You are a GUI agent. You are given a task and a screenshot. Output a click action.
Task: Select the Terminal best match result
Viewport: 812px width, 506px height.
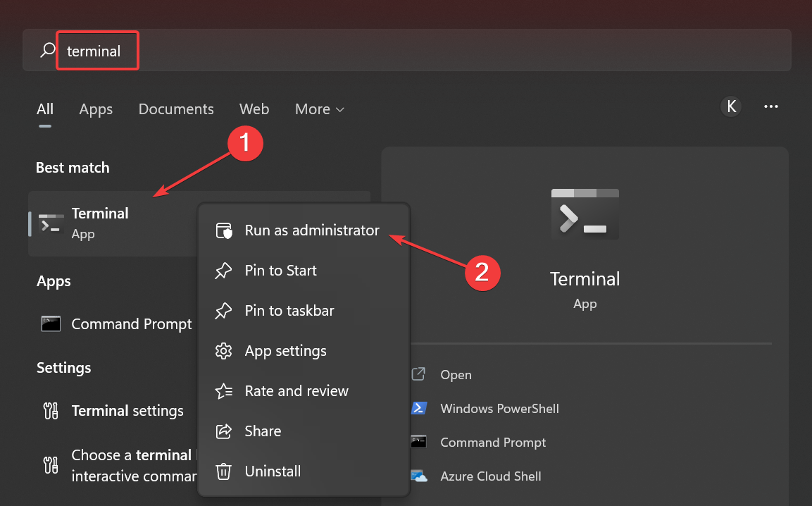click(113, 223)
